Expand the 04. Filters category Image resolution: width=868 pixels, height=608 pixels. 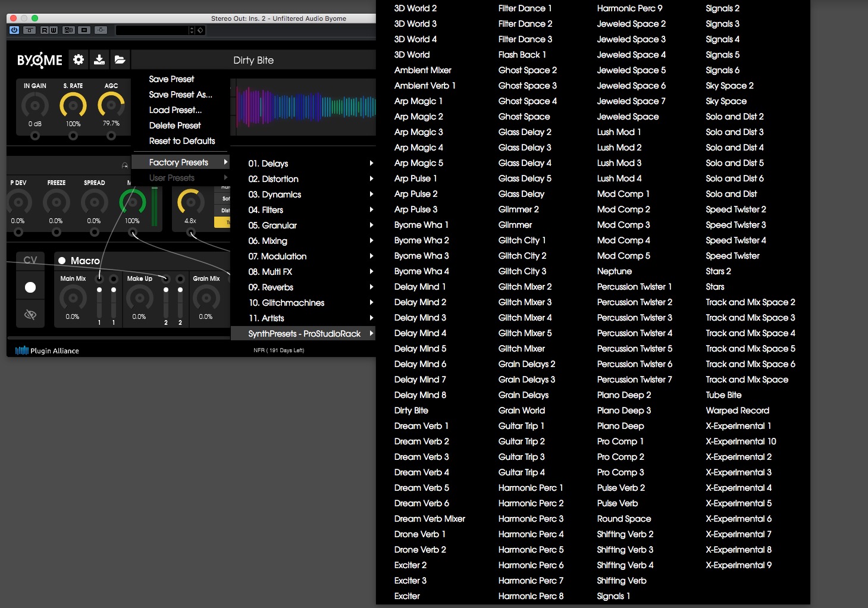303,210
